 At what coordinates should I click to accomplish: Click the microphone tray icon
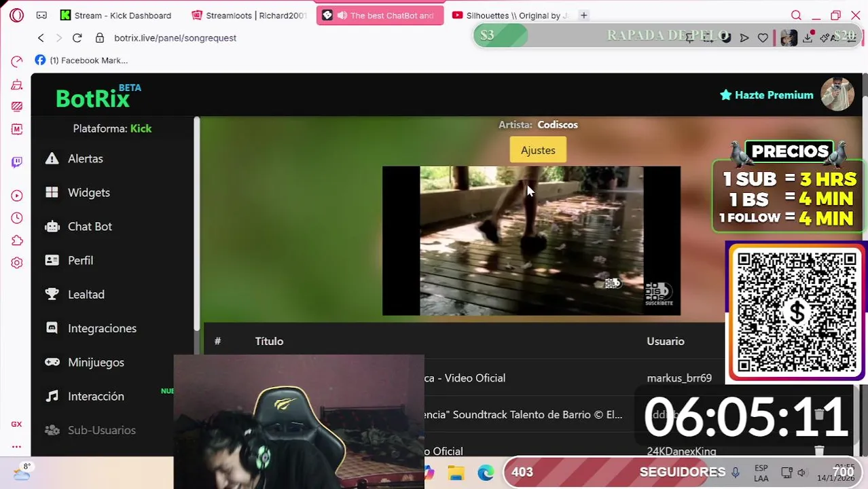click(735, 473)
